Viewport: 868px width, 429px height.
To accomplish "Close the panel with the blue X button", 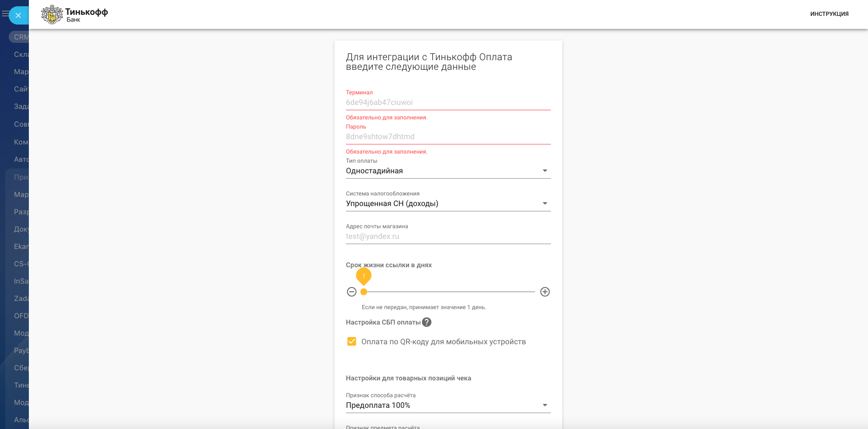I will pyautogui.click(x=18, y=15).
